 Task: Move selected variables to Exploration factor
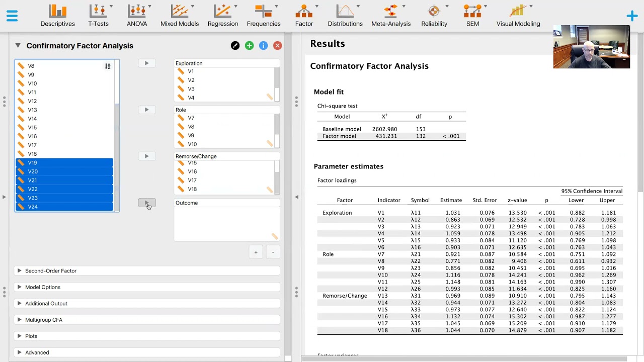pyautogui.click(x=147, y=63)
